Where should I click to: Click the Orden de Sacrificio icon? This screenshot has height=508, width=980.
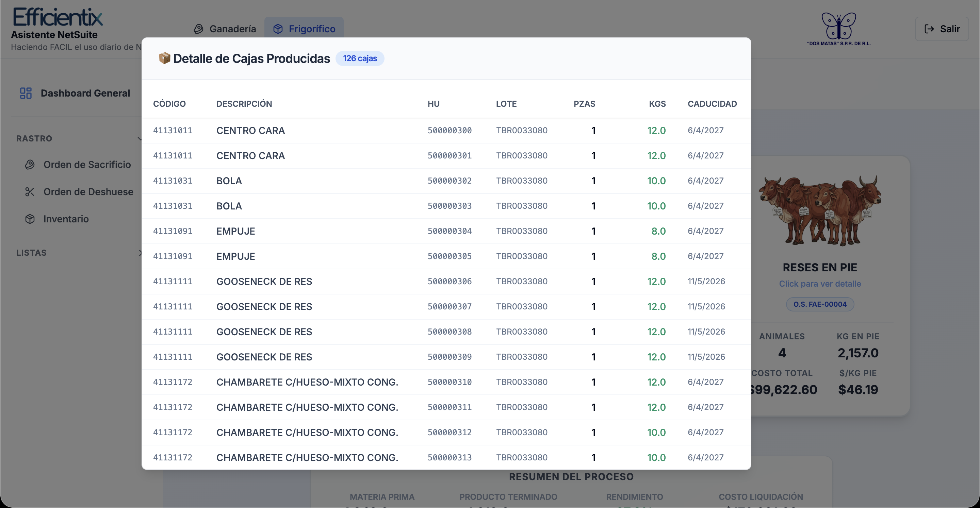[x=30, y=165]
